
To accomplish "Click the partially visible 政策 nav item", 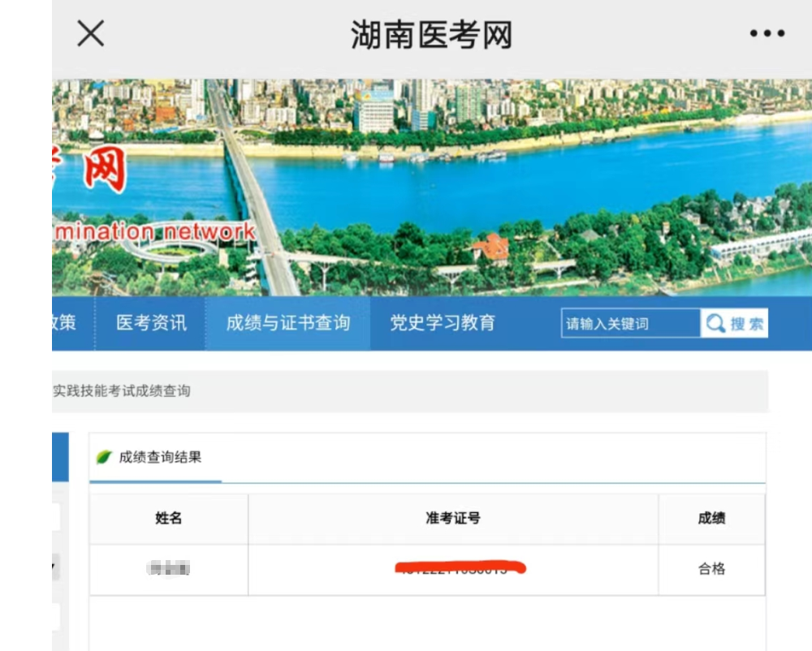I will [66, 323].
